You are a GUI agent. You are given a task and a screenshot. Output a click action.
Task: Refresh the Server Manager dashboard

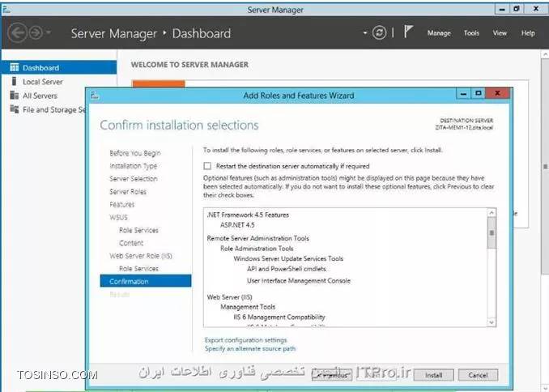pos(379,33)
